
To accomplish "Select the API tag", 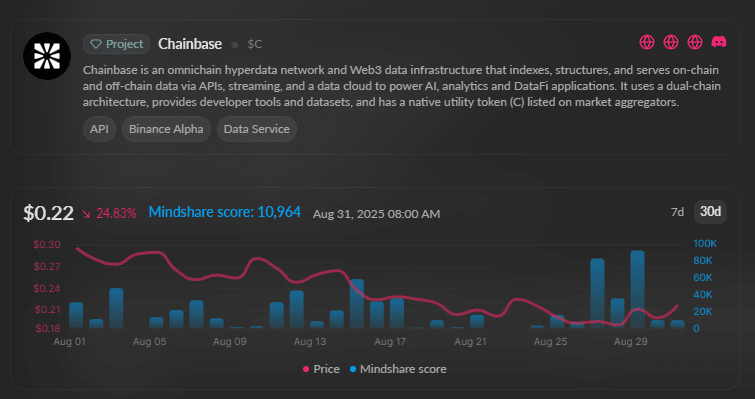I will coord(99,129).
